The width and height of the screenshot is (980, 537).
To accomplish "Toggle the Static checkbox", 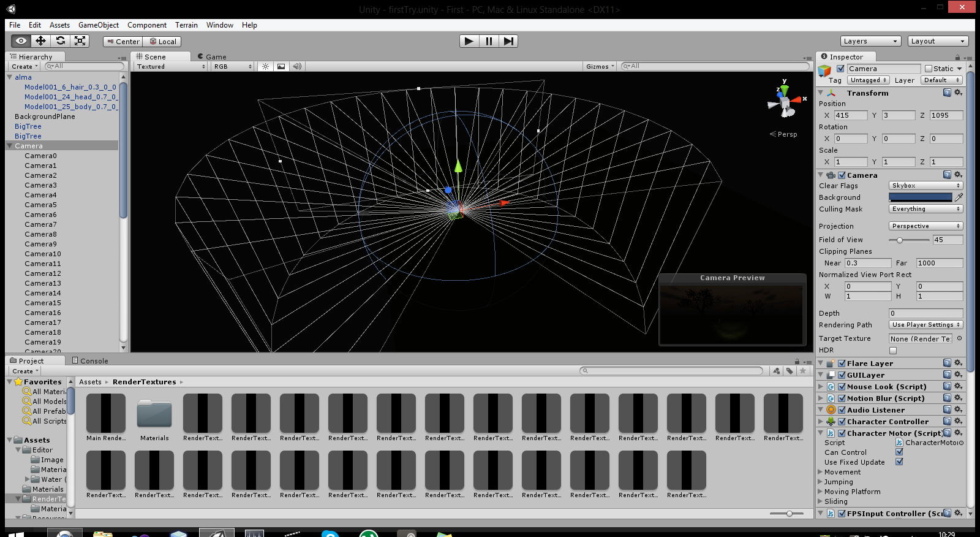I will coord(929,69).
